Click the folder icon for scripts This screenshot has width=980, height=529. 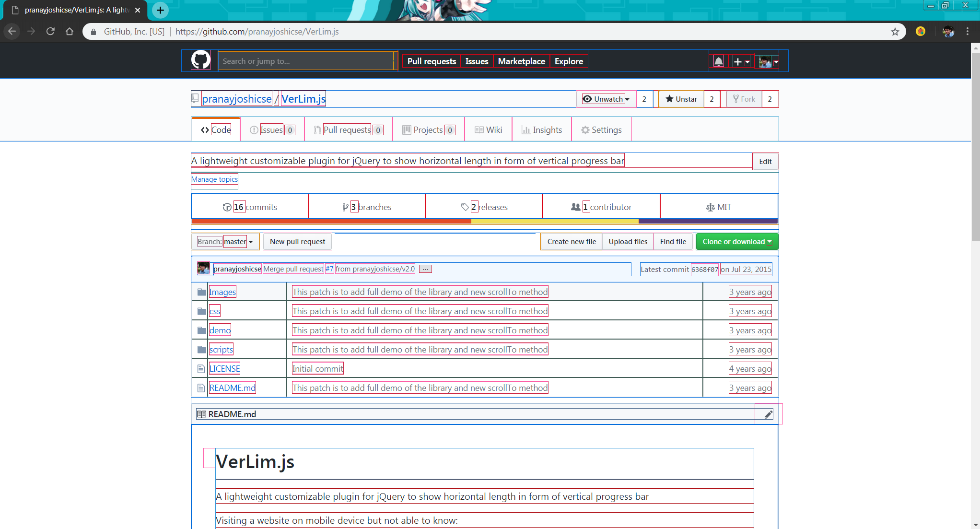(202, 350)
